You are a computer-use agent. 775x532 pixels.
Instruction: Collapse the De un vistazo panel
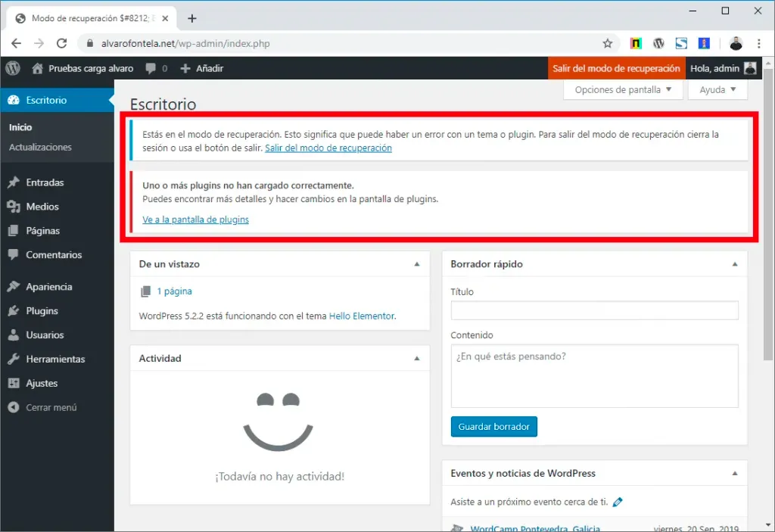[417, 264]
